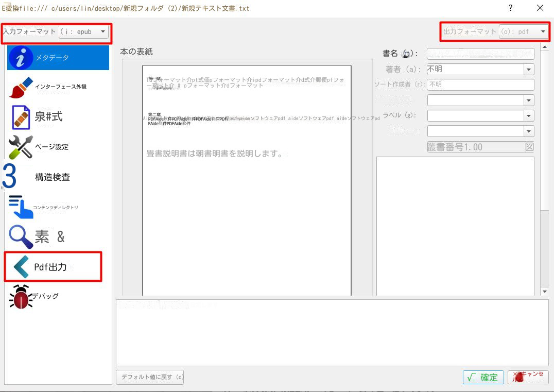Select the メタデータ info icon
The height and width of the screenshot is (392, 554).
[20, 58]
